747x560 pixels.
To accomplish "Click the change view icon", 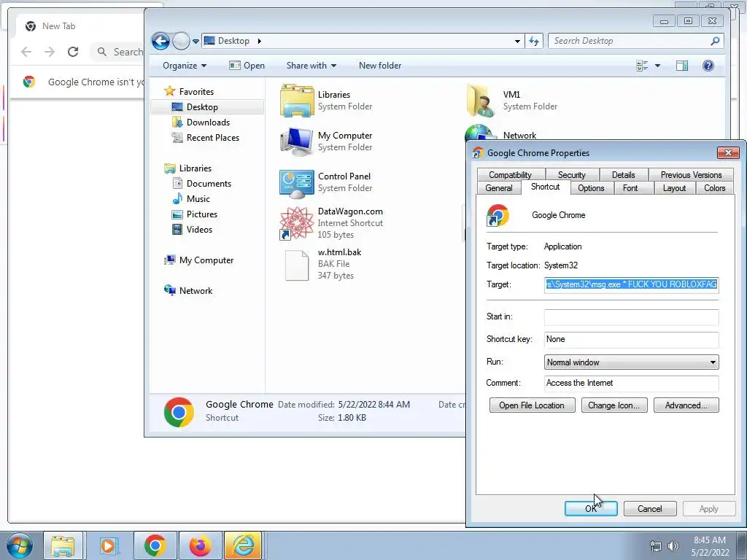I will point(642,66).
